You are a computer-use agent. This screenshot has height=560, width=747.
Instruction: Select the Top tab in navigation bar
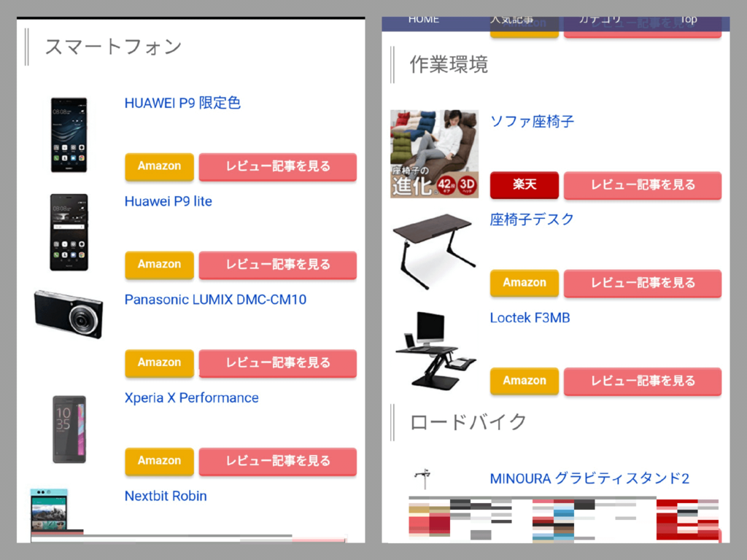[x=688, y=20]
